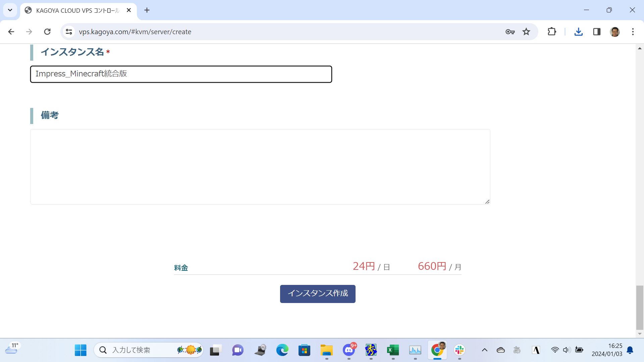Open Chrome three-dot menu
644x362 pixels.
[633, 32]
